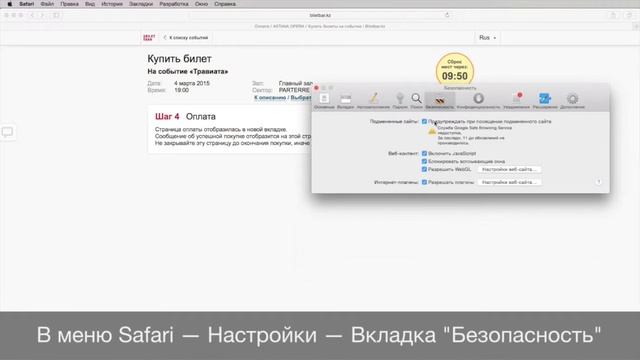Image resolution: width=640 pixels, height=360 pixels.
Task: Go forward in Safari toolbar
Action: click(42, 15)
